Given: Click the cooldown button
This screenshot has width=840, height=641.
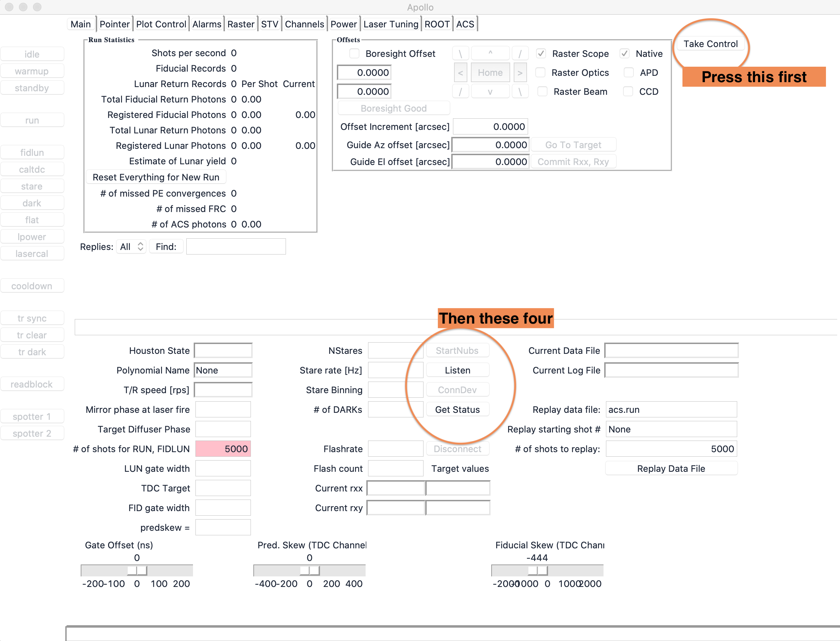Looking at the screenshot, I should pyautogui.click(x=32, y=286).
